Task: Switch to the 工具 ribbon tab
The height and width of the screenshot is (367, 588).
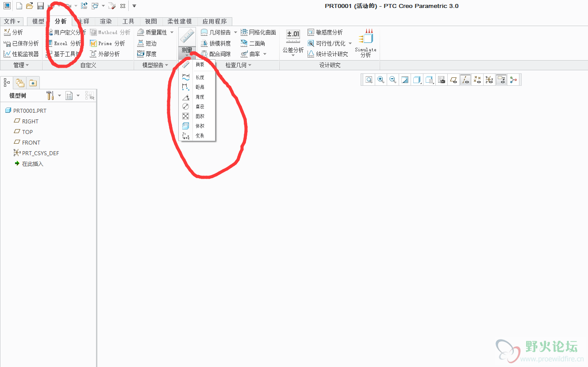Action: coord(128,21)
